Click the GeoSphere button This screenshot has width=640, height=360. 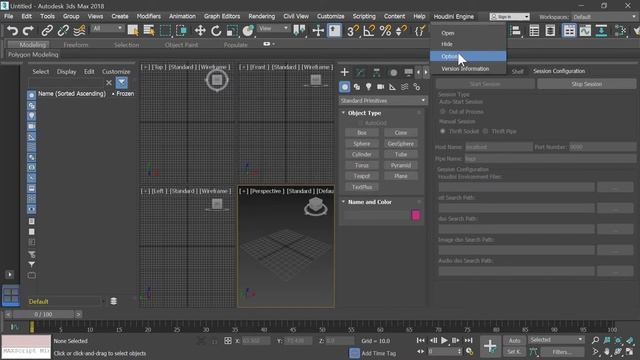coord(400,144)
